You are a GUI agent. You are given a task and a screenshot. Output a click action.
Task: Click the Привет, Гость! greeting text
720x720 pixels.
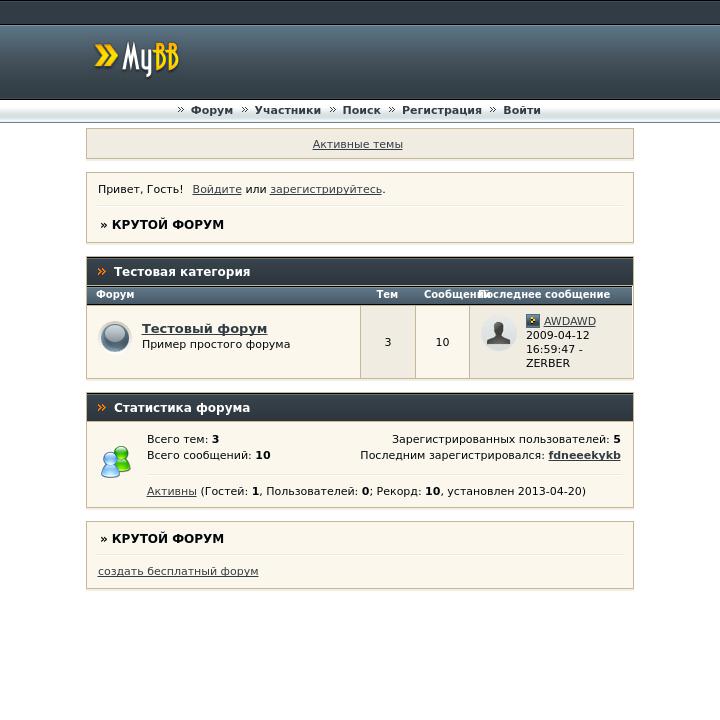pos(141,189)
